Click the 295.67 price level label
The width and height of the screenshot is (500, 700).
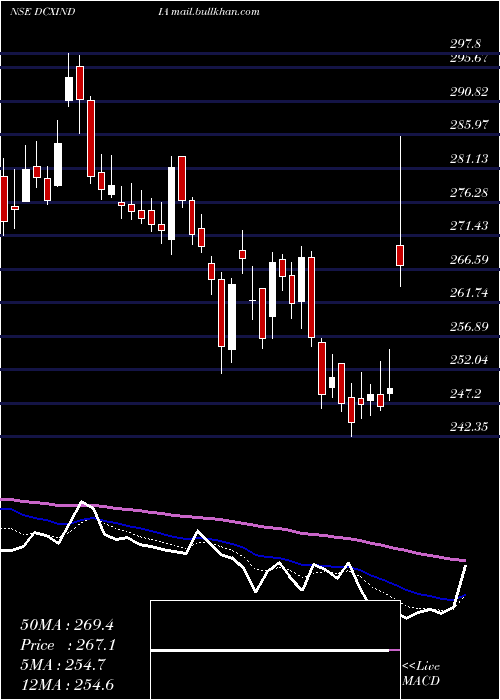[x=468, y=58]
